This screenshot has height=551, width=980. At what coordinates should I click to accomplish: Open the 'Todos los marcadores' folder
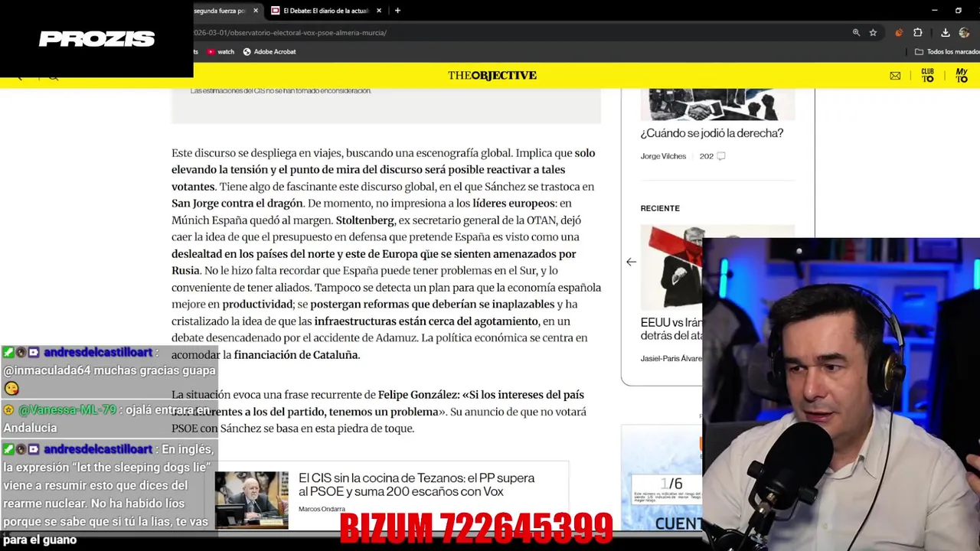pos(947,52)
